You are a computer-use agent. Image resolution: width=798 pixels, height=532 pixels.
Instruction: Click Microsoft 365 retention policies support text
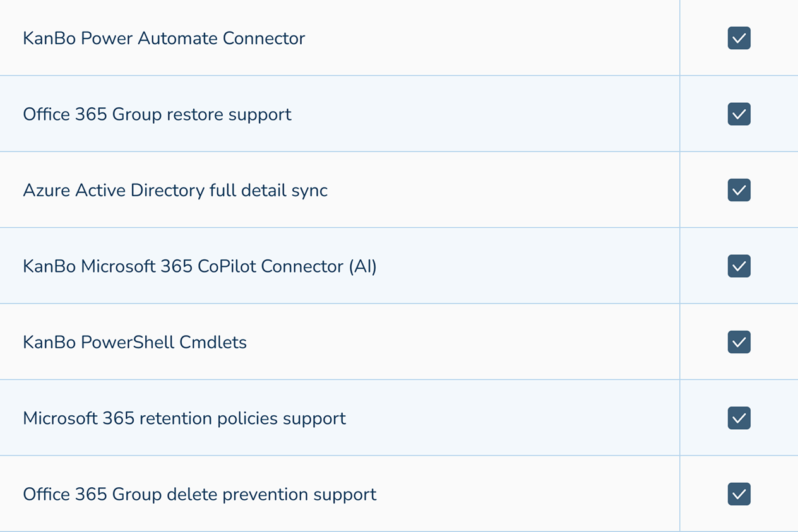[184, 418]
